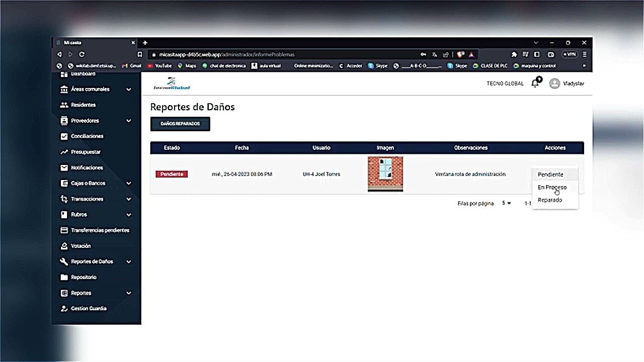Viewport: 644px width, 362px height.
Task: Click the UH-4 Joel Torres user cell
Action: point(321,174)
